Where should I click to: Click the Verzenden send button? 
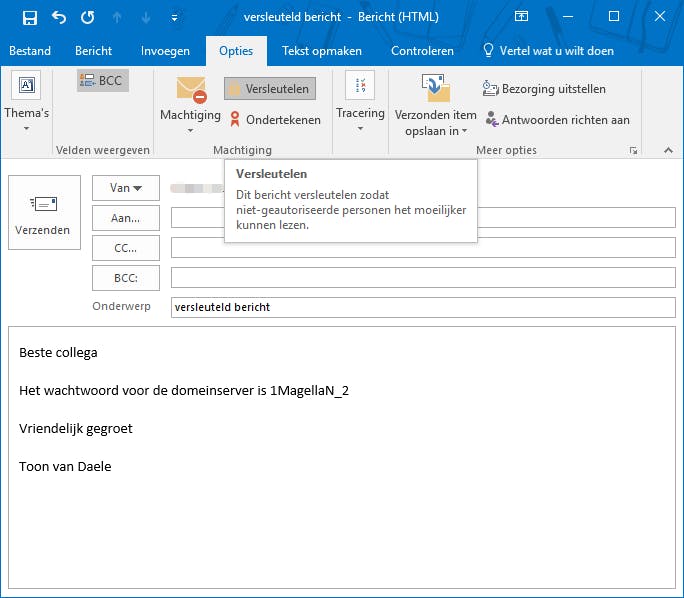tap(44, 212)
